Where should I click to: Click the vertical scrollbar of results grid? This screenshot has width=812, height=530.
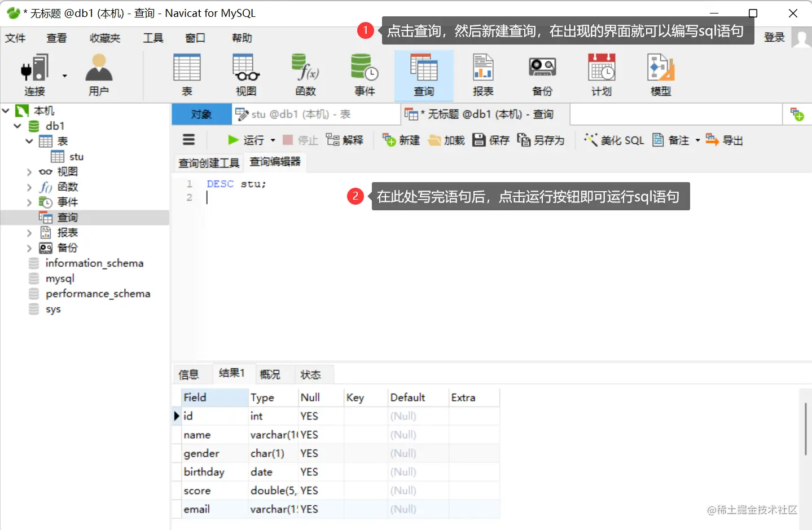[805, 429]
